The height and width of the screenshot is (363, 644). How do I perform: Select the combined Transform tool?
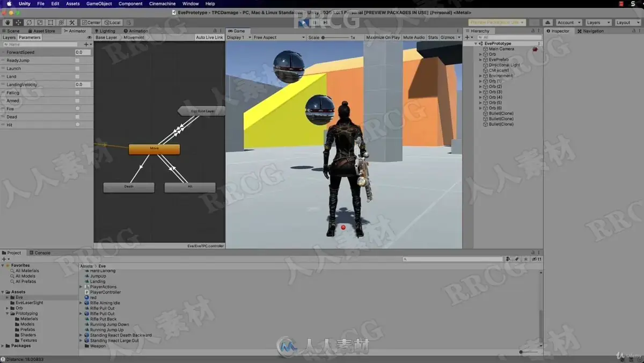tap(61, 23)
